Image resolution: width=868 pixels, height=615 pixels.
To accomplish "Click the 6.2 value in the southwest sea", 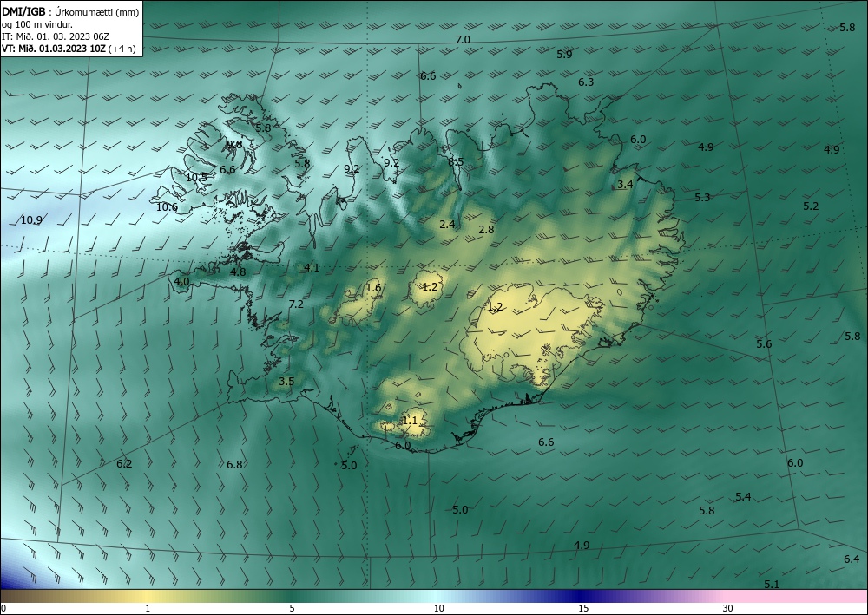I will point(124,464).
